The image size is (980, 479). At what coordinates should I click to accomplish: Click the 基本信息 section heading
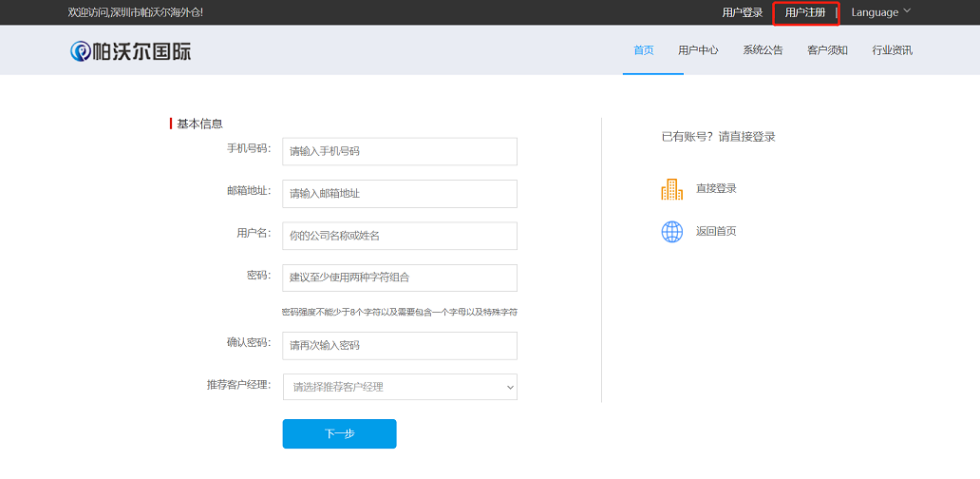(x=199, y=124)
